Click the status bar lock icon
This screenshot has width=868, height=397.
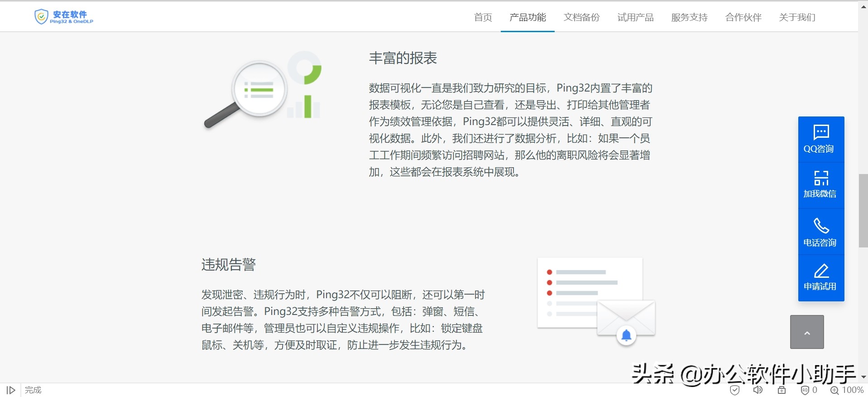(782, 390)
